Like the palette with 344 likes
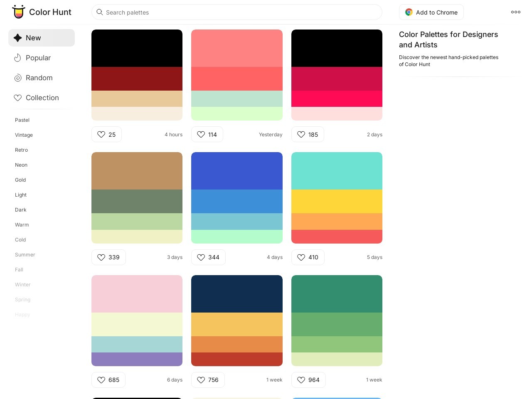 [208, 257]
